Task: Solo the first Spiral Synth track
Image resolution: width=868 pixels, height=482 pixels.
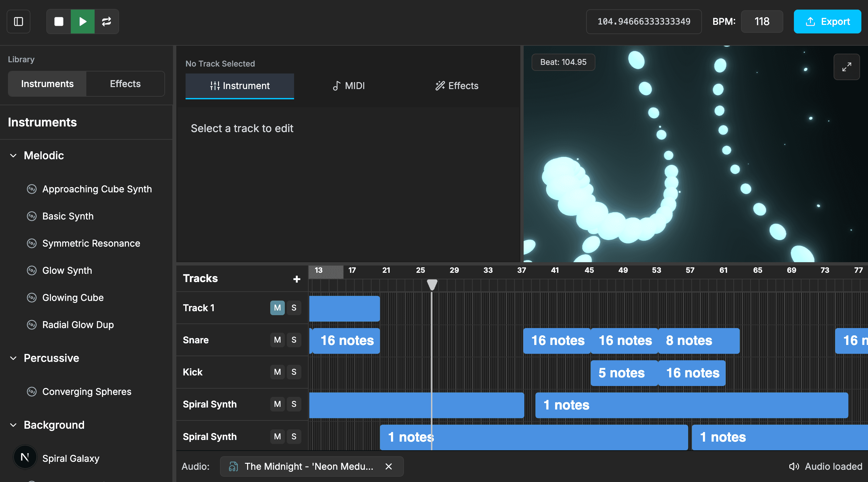Action: pyautogui.click(x=294, y=404)
